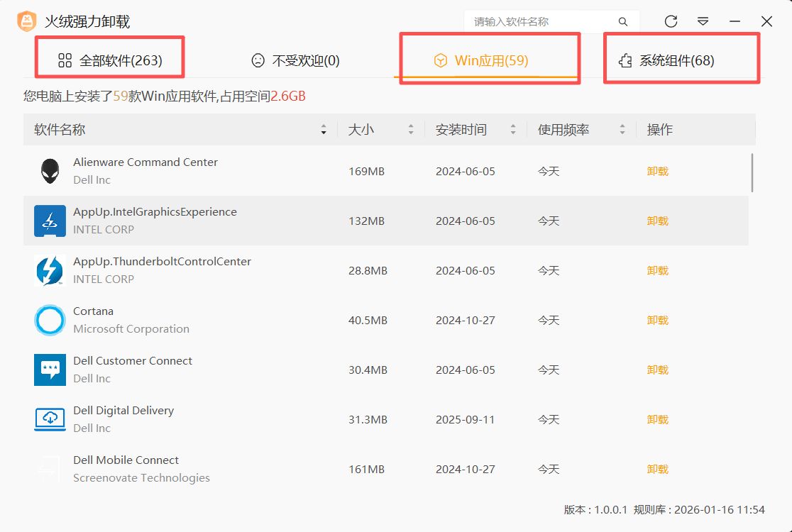Click the 31.3MB size value
The image size is (792, 532).
368,419
